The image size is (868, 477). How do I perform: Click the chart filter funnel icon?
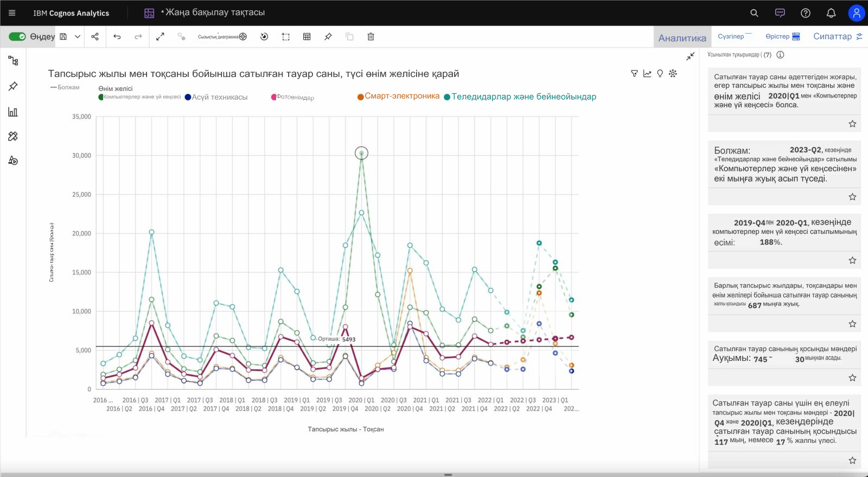[x=634, y=73]
